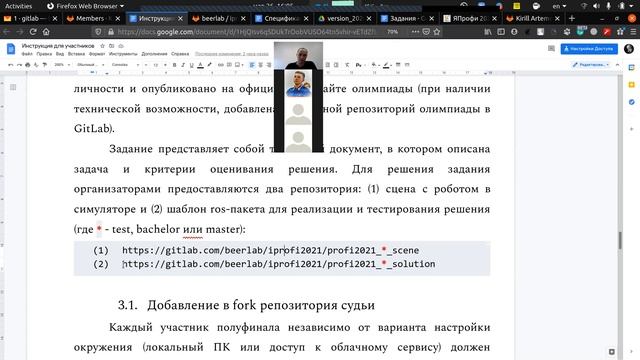Open the Файл menu
Screen dimensions: 640x360
point(27,54)
